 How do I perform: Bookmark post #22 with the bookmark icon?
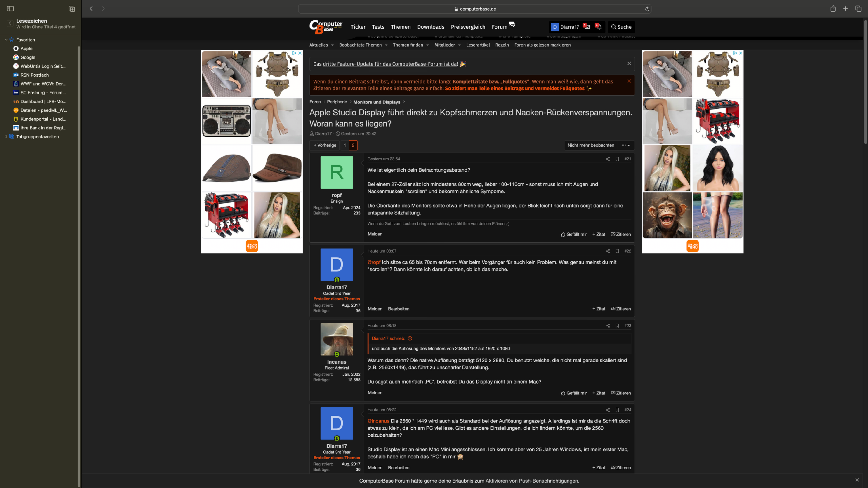617,251
